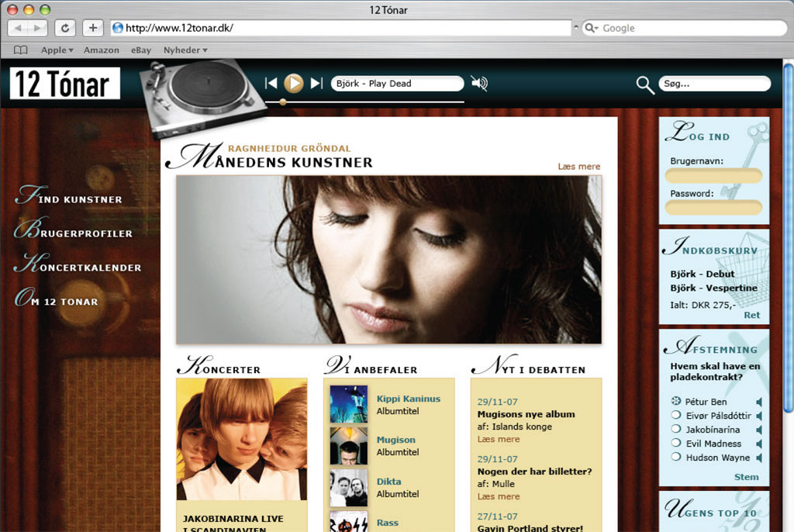This screenshot has width=794, height=532.
Task: Submit vote with Stem link
Action: pos(747,477)
